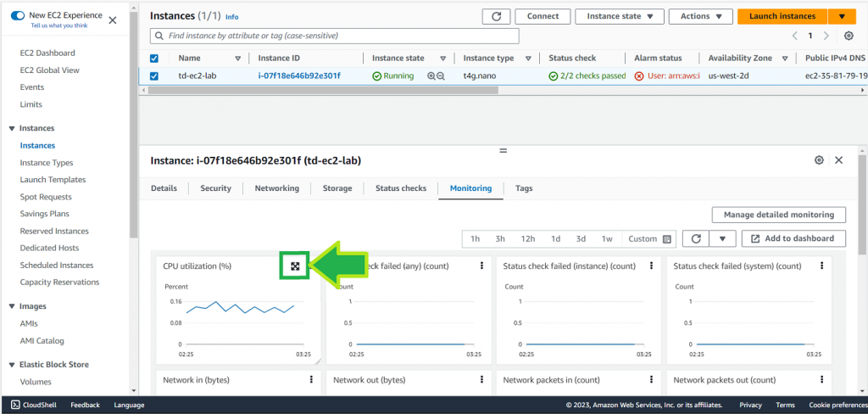This screenshot has height=414, width=868.
Task: Open the Instance state dropdown
Action: tap(619, 16)
